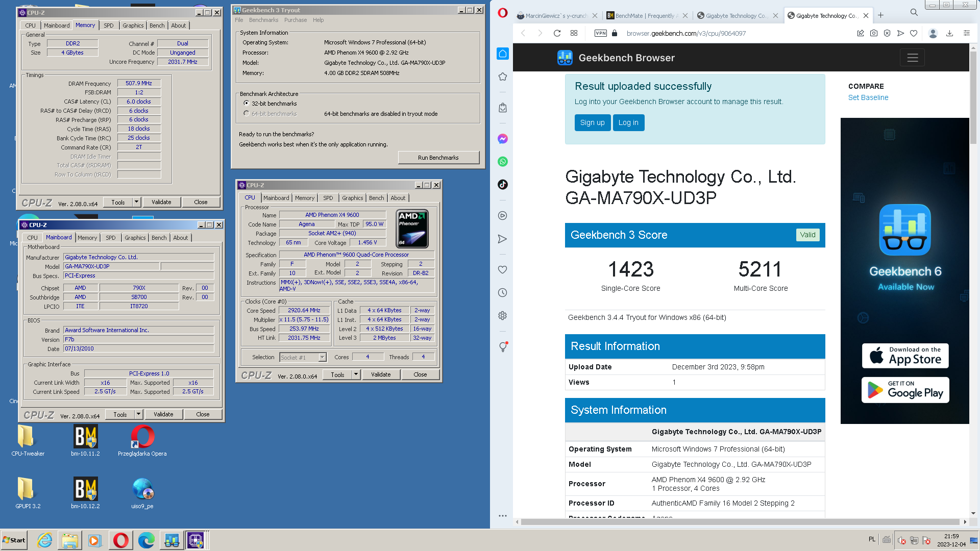Open WhatsApp in Opera sidebar
Screen dimensions: 980x551
click(x=503, y=162)
